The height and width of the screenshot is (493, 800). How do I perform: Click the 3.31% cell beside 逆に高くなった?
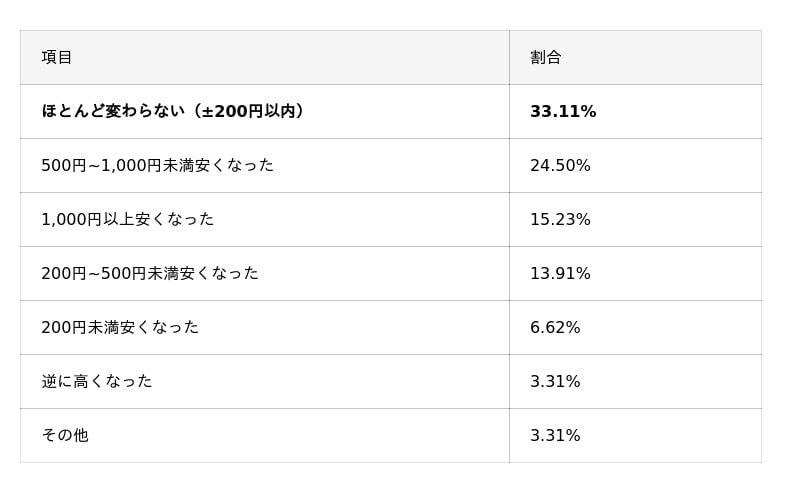[x=555, y=382]
